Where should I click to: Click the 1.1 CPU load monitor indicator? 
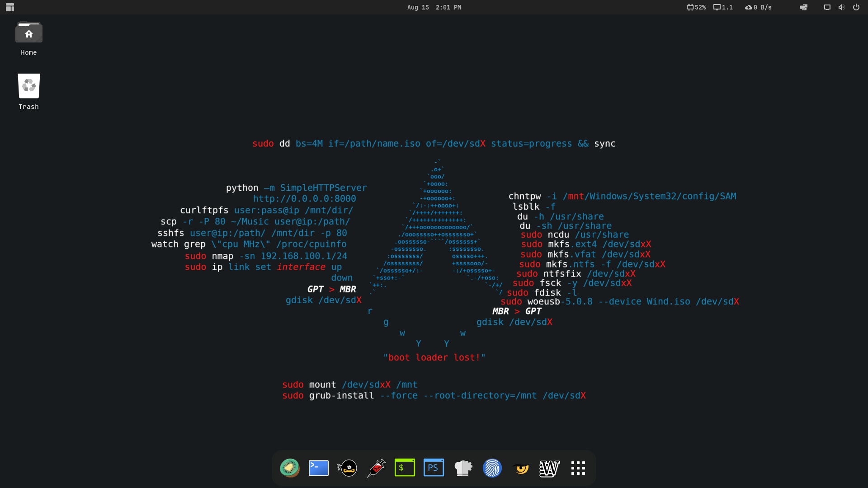coord(723,7)
